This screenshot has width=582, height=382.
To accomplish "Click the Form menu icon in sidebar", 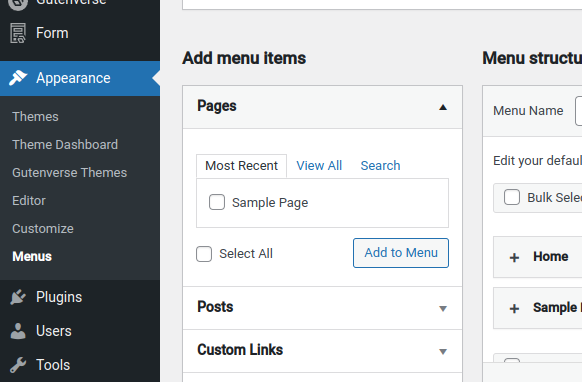I will point(18,33).
